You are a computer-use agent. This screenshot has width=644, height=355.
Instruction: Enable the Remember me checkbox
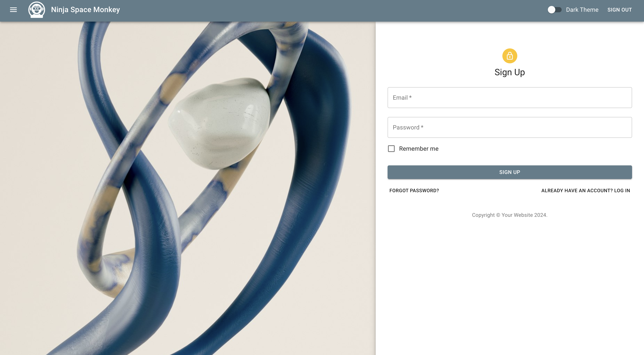click(x=391, y=148)
